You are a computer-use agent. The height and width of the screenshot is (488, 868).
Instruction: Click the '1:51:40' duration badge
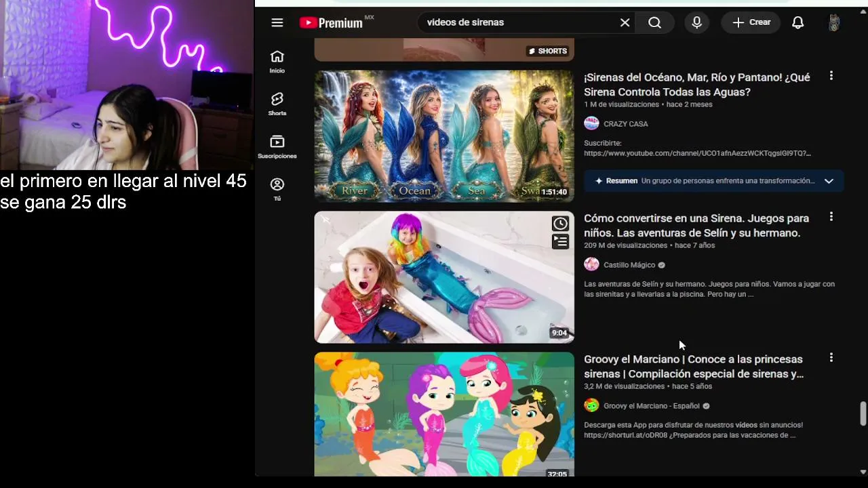click(x=554, y=192)
